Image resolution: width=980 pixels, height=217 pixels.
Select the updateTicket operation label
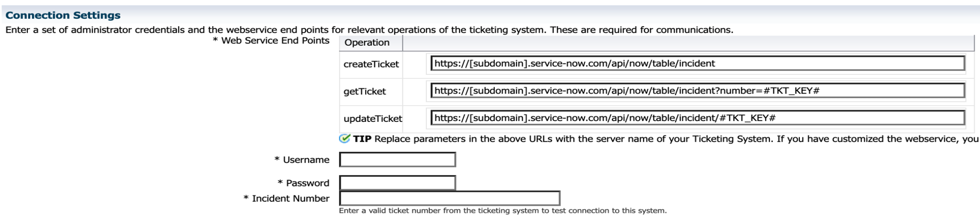click(373, 118)
